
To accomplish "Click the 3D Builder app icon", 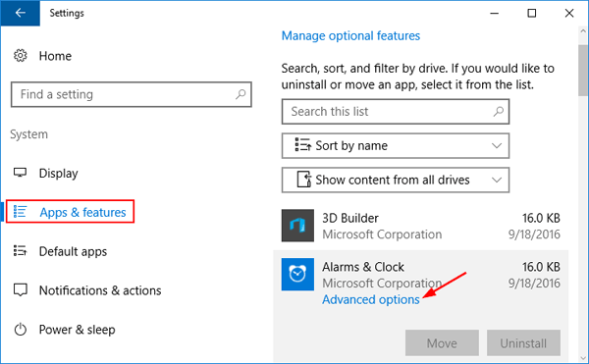I will [x=297, y=226].
